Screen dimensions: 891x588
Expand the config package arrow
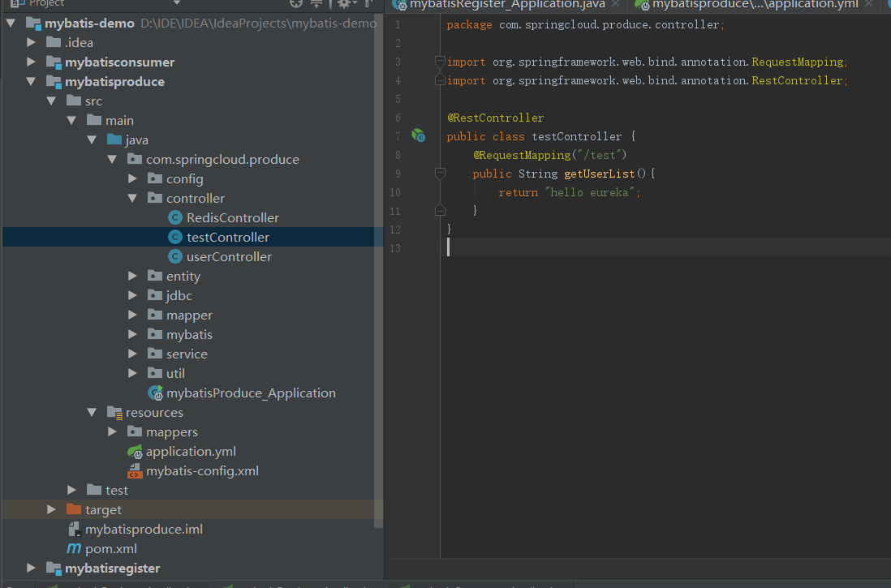point(132,178)
